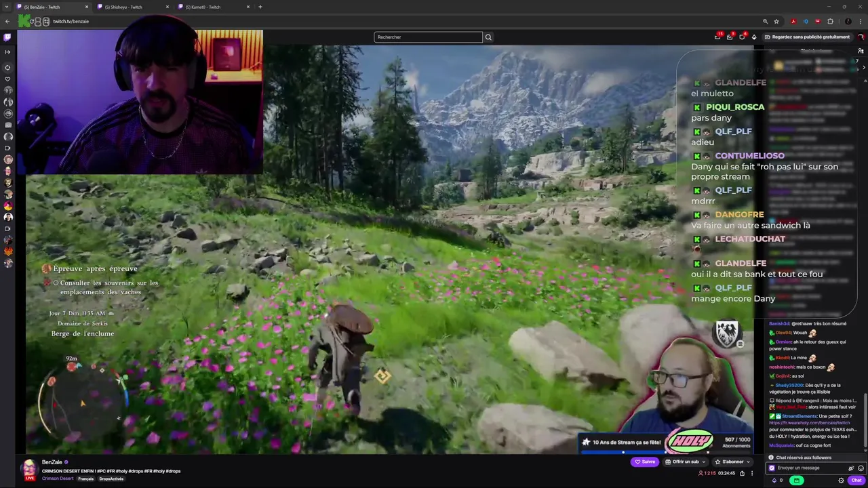Click the https://fr.weareholy.com/benzaie/twitch link
Image resolution: width=868 pixels, height=488 pixels.
[809, 422]
